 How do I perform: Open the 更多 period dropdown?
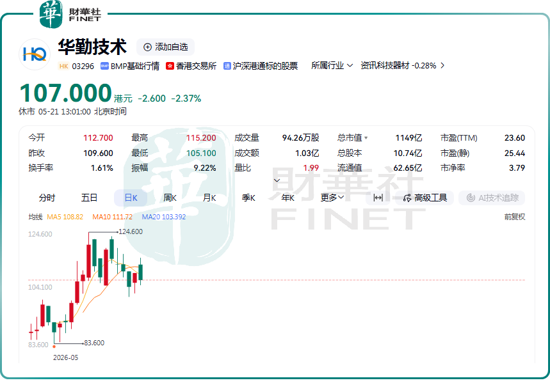(332, 198)
